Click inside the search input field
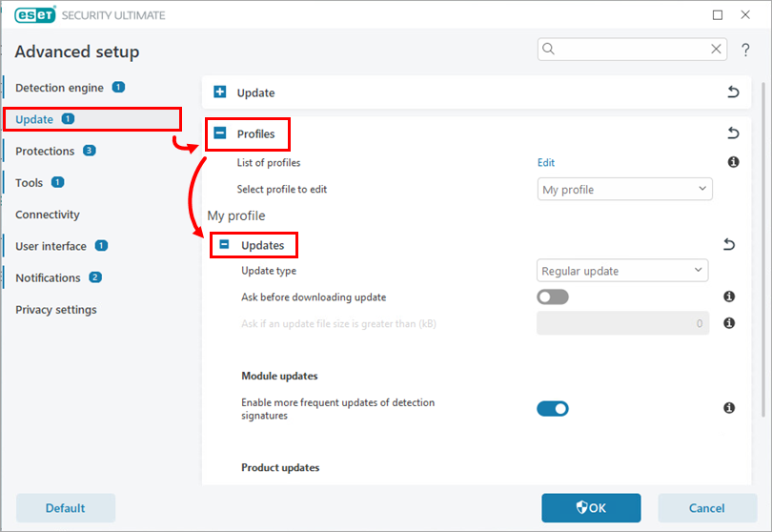The image size is (772, 532). (632, 50)
